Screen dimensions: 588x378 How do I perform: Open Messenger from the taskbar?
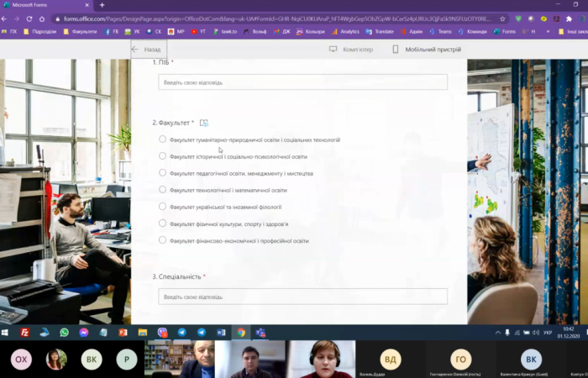84,333
